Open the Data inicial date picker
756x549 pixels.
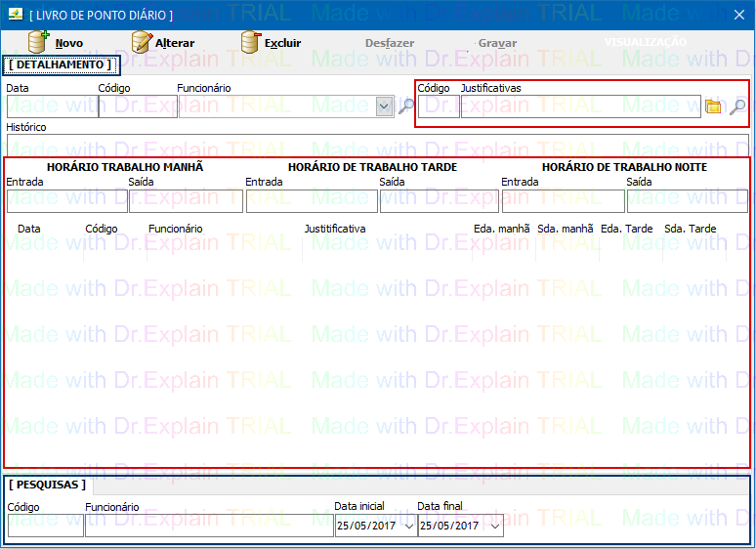408,526
